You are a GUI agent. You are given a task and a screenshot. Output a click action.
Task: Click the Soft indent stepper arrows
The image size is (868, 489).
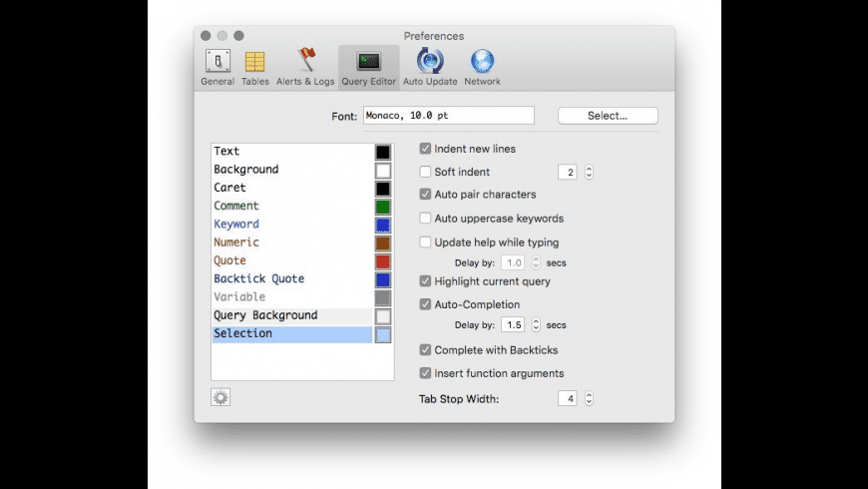tap(589, 173)
